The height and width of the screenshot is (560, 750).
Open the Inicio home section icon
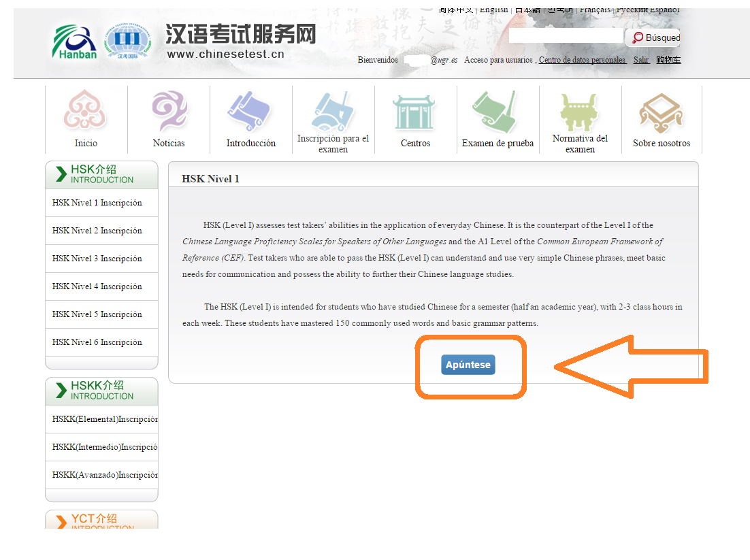coord(86,110)
